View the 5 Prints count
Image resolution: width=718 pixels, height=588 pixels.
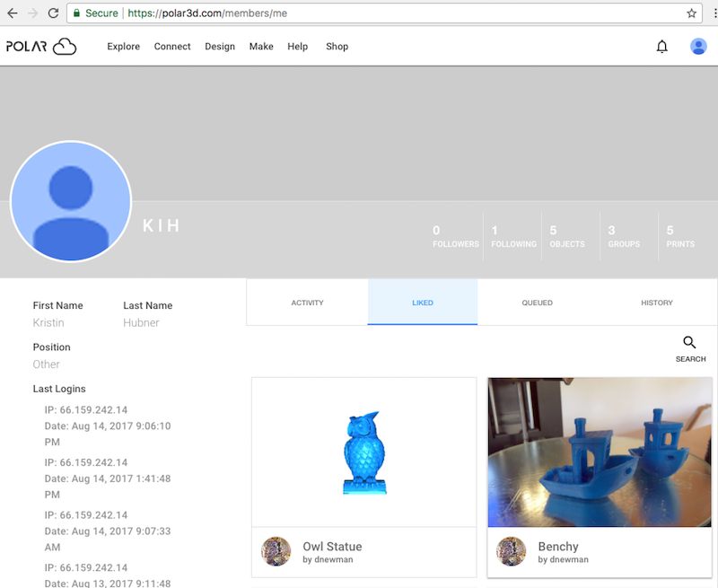tap(680, 236)
